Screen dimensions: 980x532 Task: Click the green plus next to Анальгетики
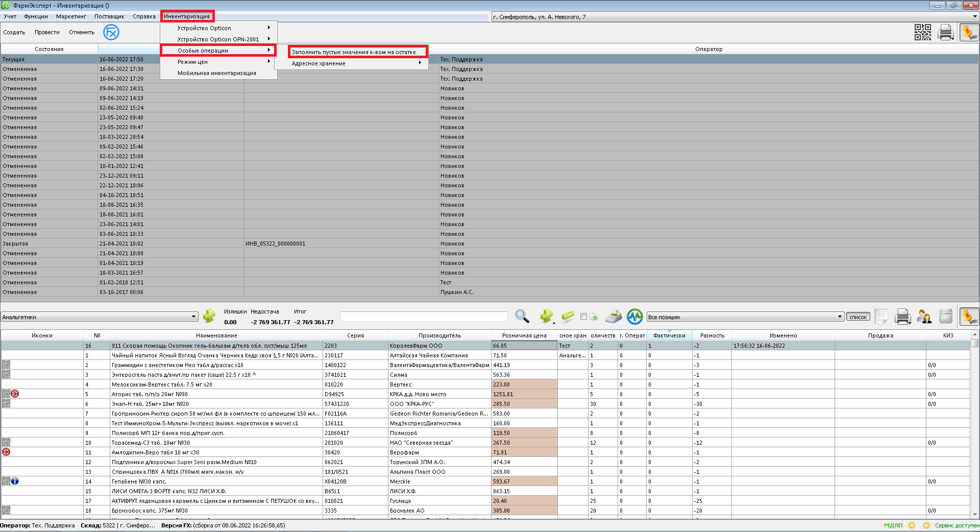click(209, 316)
